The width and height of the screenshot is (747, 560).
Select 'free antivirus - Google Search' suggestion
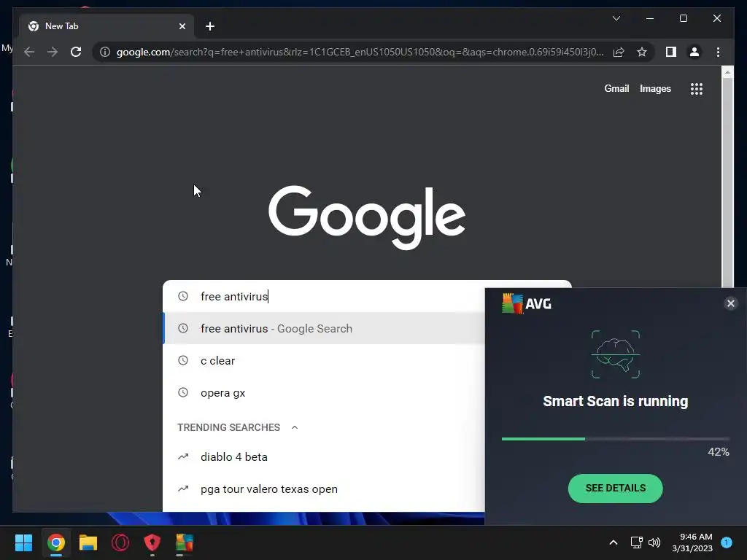(324, 329)
